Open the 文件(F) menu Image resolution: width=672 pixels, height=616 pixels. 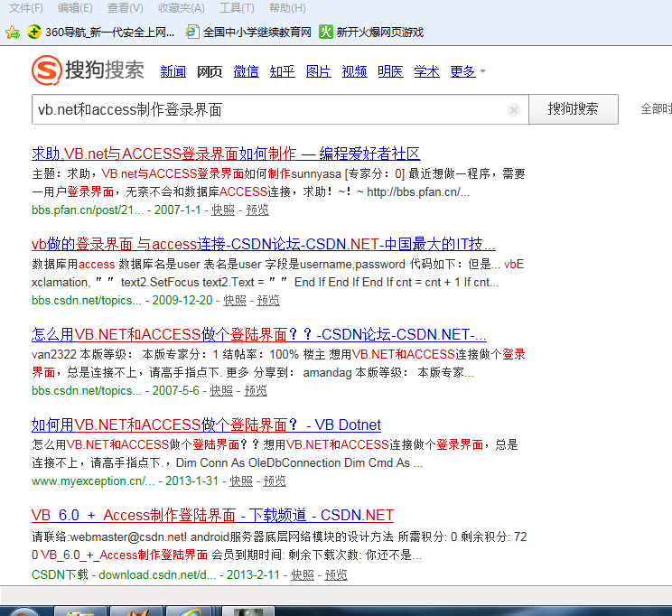click(x=25, y=8)
